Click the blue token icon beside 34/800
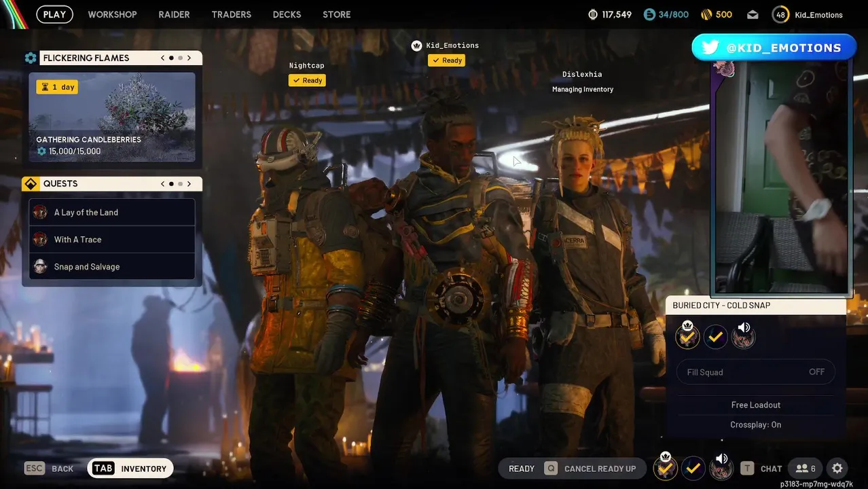The width and height of the screenshot is (868, 489). pyautogui.click(x=649, y=14)
